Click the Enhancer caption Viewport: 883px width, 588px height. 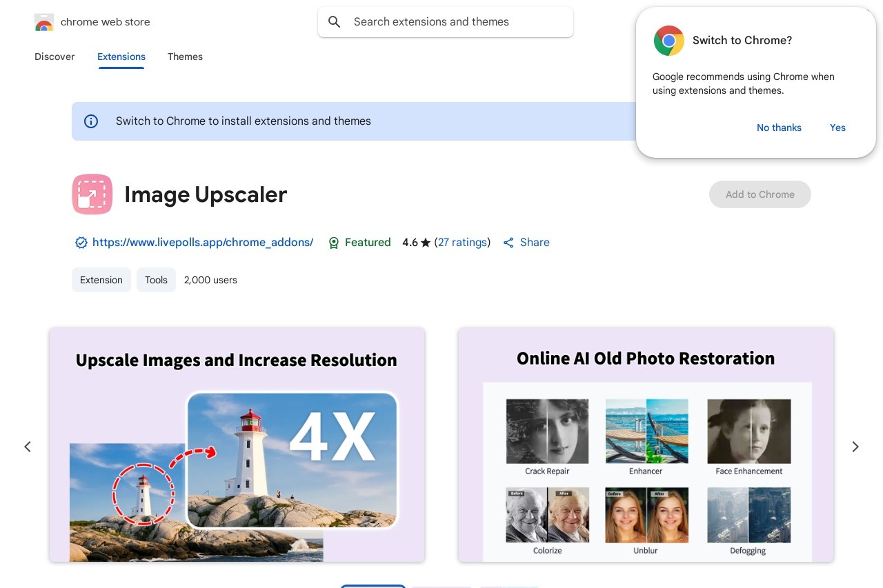tap(646, 472)
